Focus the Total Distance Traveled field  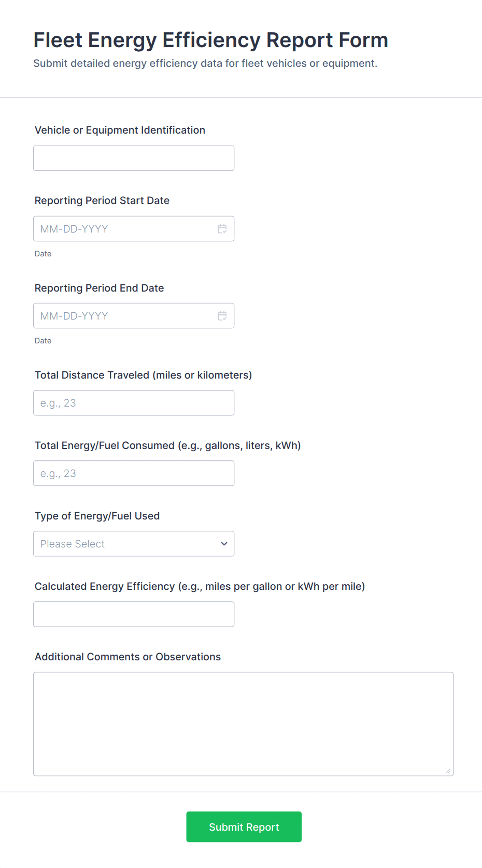(134, 402)
